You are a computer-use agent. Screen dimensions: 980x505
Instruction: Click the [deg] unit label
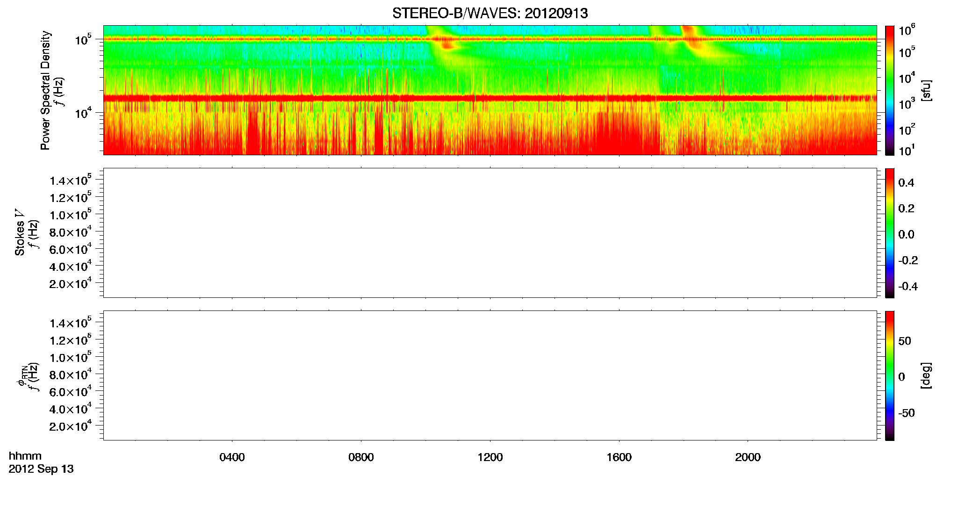[x=926, y=375]
